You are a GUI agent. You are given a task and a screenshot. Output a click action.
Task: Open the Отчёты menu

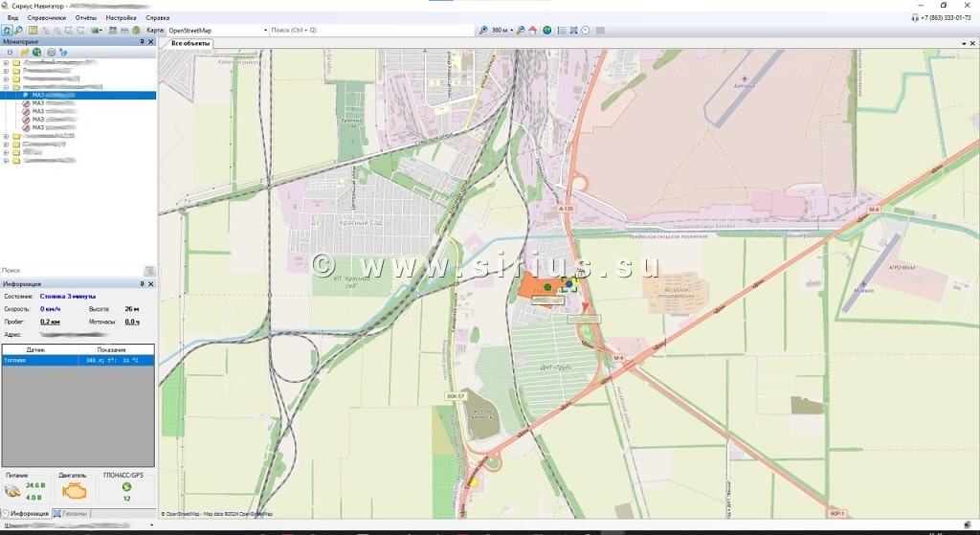(85, 17)
